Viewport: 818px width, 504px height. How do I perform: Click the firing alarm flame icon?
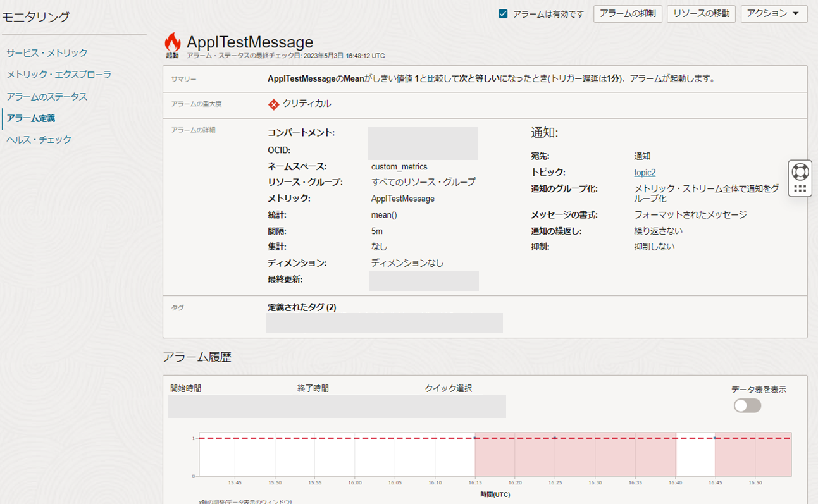pyautogui.click(x=172, y=42)
